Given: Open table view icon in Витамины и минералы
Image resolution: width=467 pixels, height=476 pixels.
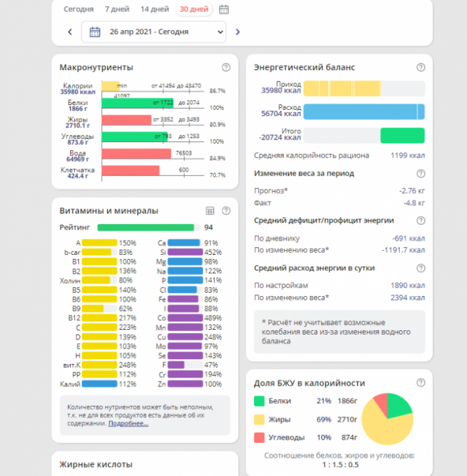Looking at the screenshot, I should point(209,211).
